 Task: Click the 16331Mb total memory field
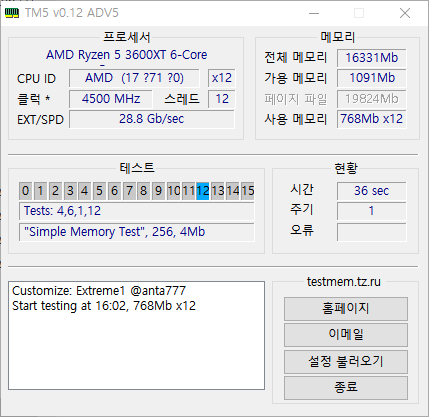point(372,58)
